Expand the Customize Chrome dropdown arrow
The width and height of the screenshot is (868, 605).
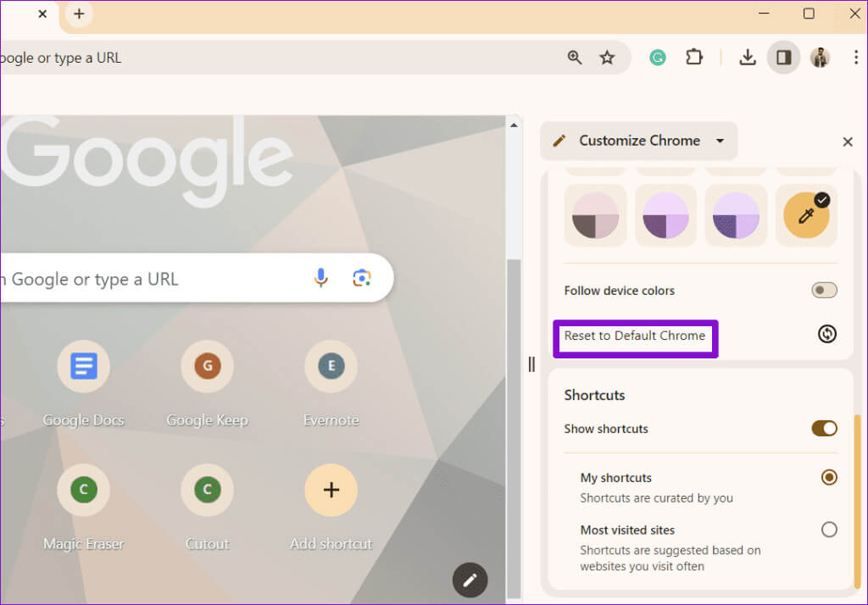pyautogui.click(x=720, y=141)
